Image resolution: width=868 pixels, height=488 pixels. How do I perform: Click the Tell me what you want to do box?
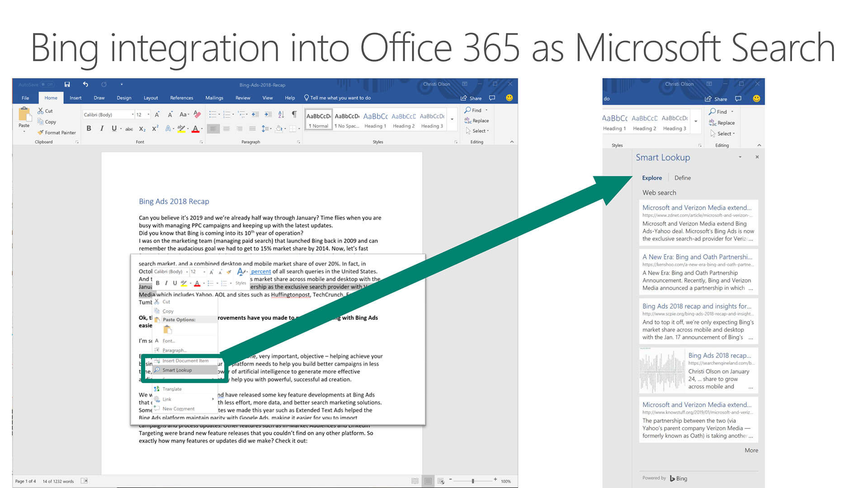pyautogui.click(x=337, y=98)
